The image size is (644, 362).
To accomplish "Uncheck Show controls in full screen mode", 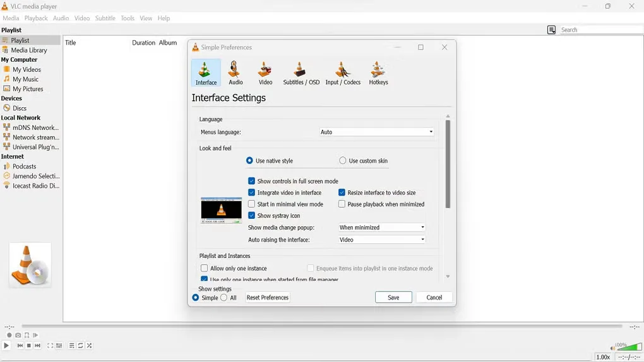I will [251, 181].
